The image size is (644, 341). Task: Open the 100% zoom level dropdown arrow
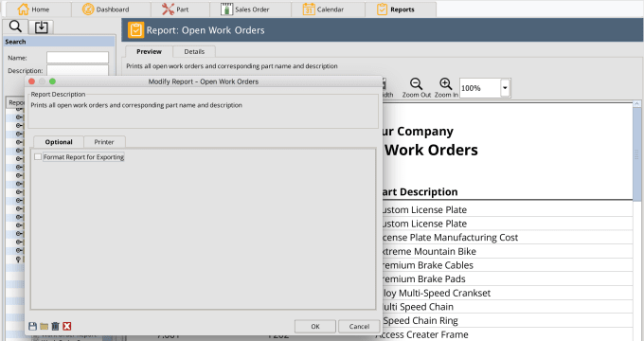coord(505,88)
